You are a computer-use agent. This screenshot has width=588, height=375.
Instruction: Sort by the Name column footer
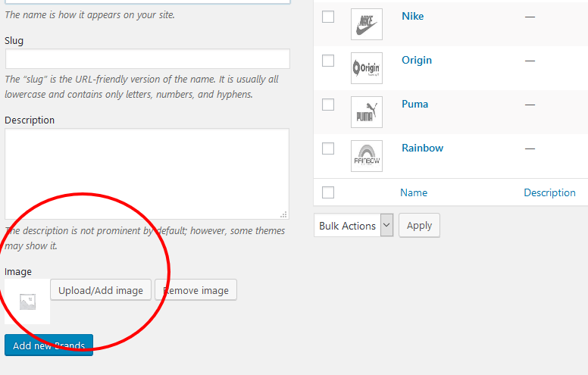click(x=414, y=192)
